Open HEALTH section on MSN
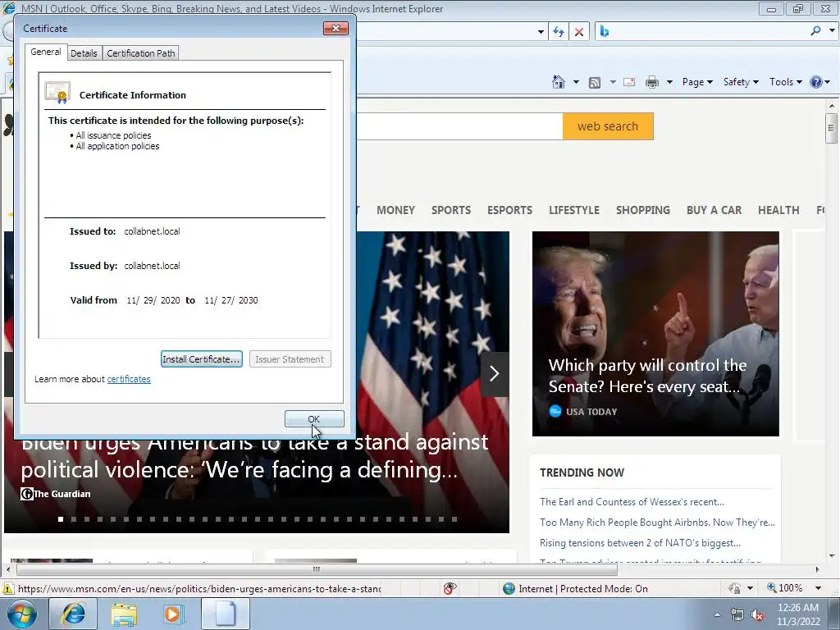 pos(778,210)
